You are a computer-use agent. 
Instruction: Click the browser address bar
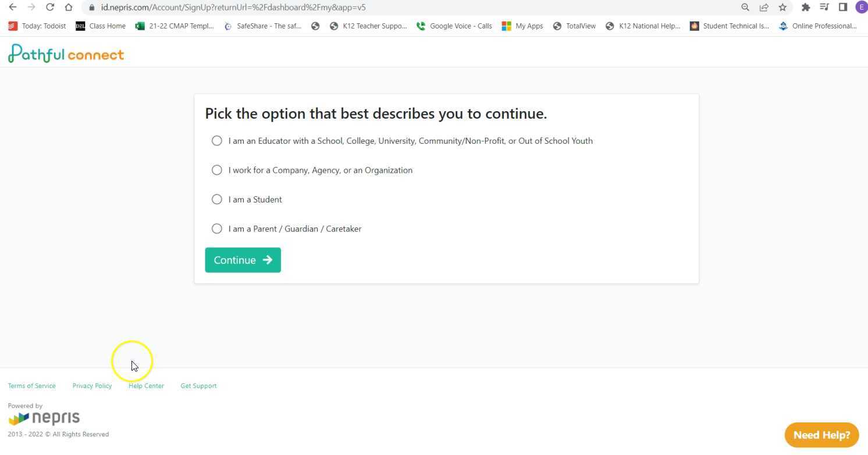tap(349, 8)
